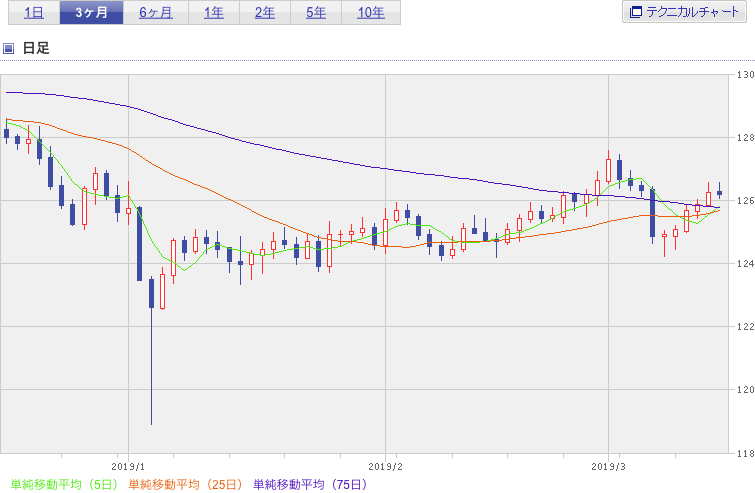
Task: Click the 2019/2 date axis label
Action: [x=385, y=467]
